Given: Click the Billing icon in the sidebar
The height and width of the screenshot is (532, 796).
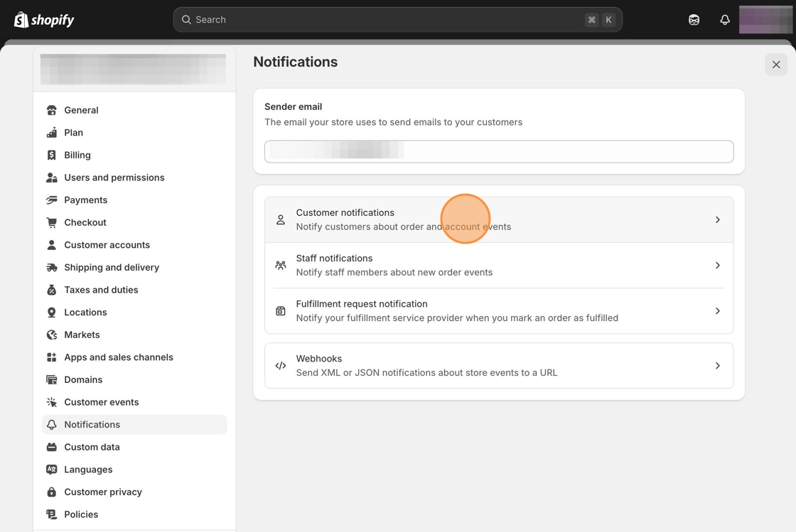Looking at the screenshot, I should click(51, 155).
